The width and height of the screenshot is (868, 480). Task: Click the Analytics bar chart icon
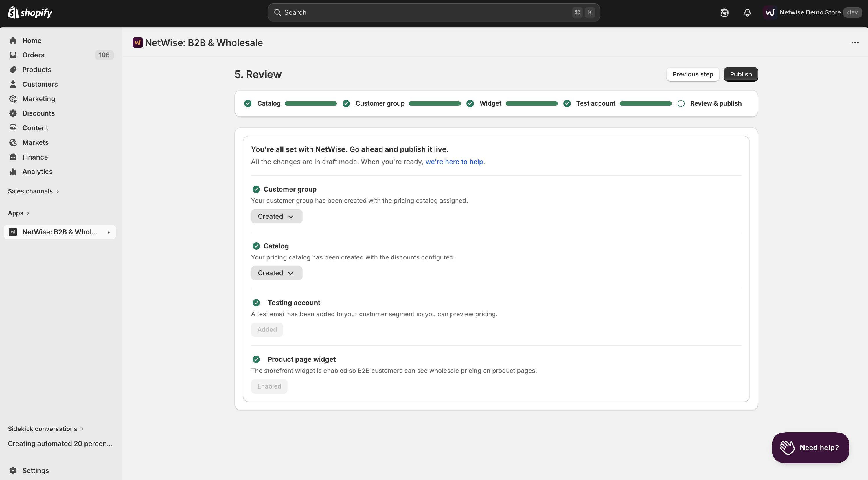tap(13, 172)
